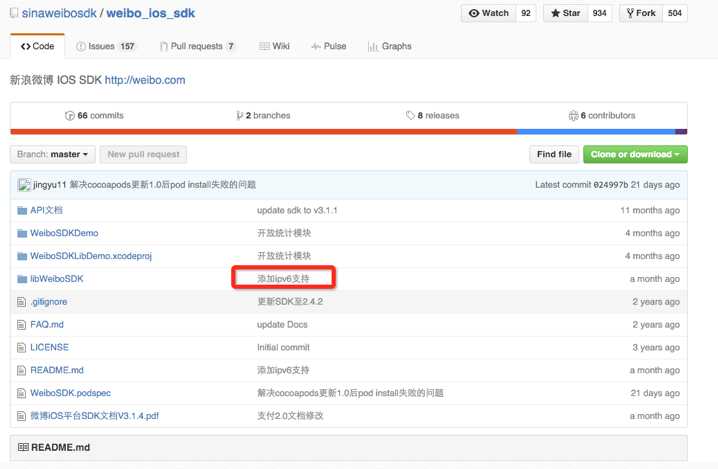Screen dimensions: 718x469
Task: Click folder icon of WeiboSDKLibDemo.xcodeproj row
Action: point(22,256)
